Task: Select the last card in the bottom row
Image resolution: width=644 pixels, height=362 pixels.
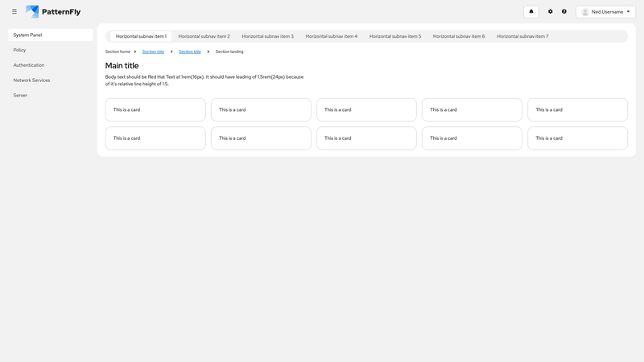Action: click(577, 138)
